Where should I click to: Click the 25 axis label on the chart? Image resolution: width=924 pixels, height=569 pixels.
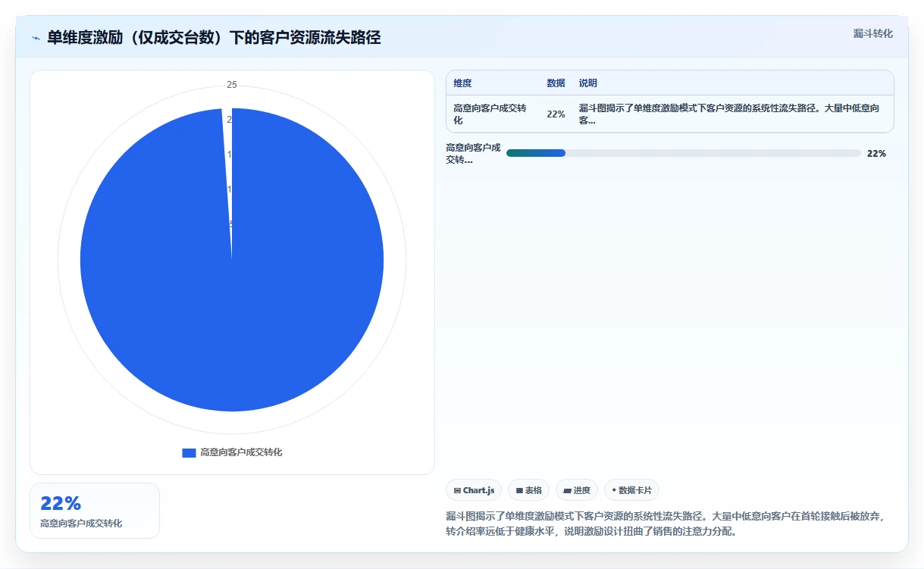pos(232,85)
